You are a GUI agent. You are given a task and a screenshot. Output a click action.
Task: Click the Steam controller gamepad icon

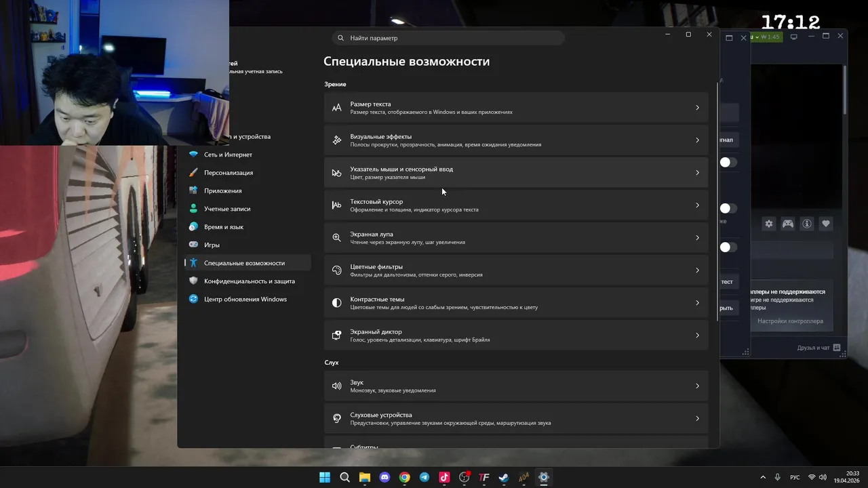(x=788, y=224)
